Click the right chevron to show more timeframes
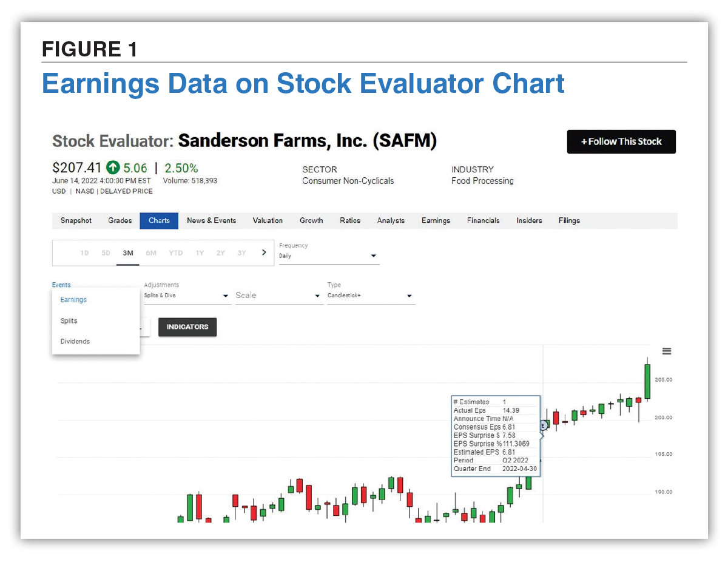Screen dimensions: 728x562 [x=263, y=252]
